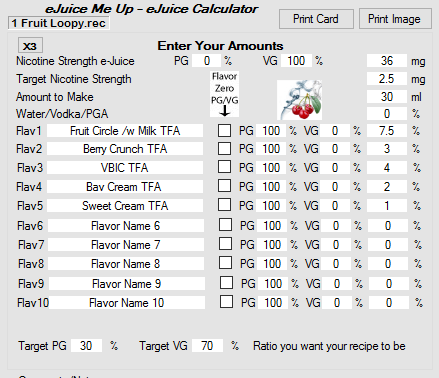
Task: Select the Bav Cream TFA percentage field
Action: [x=387, y=187]
